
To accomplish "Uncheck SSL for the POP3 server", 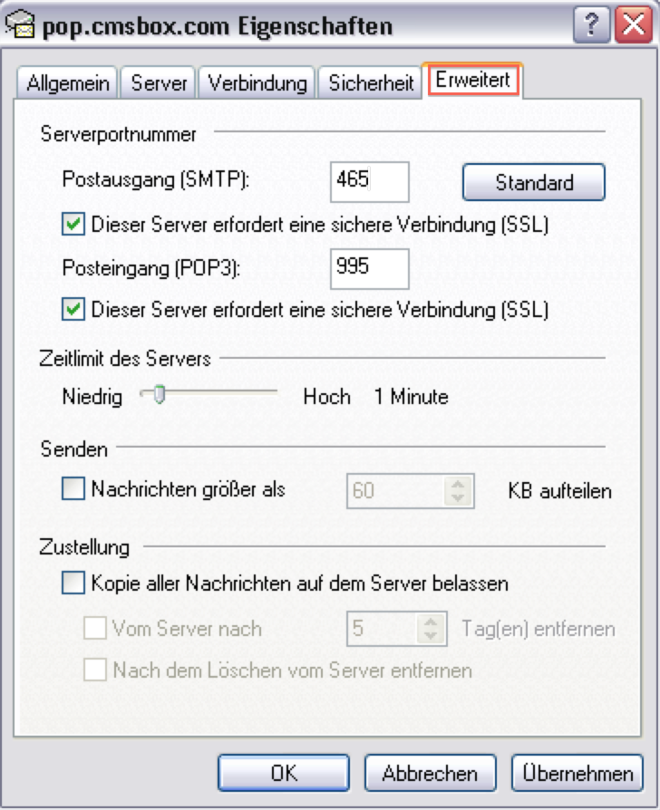I will [73, 310].
